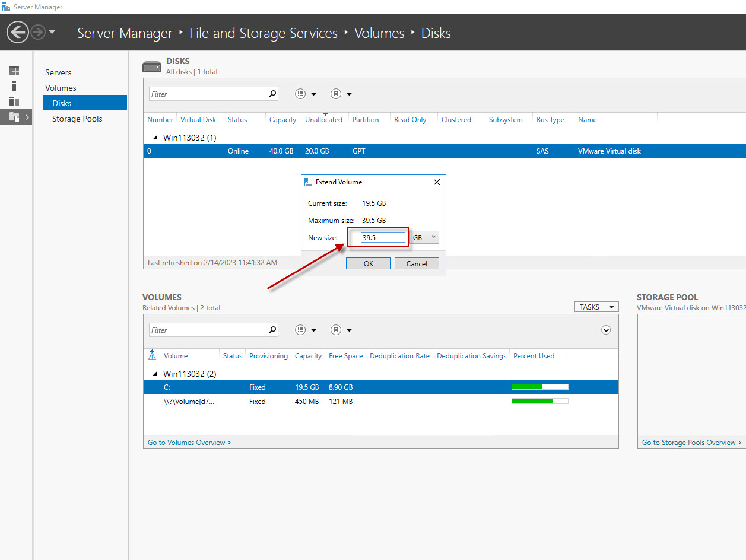746x560 pixels.
Task: Click warning icon column header in Volumes
Action: [152, 355]
